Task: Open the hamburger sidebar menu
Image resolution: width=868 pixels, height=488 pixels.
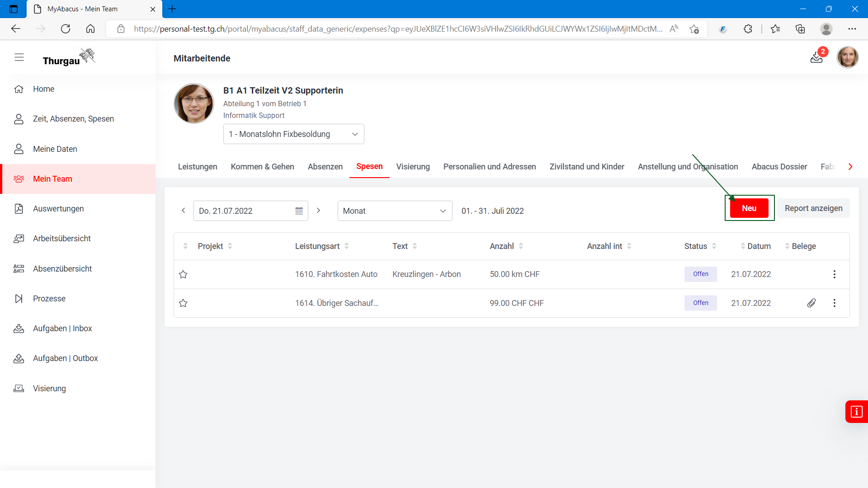Action: (19, 57)
